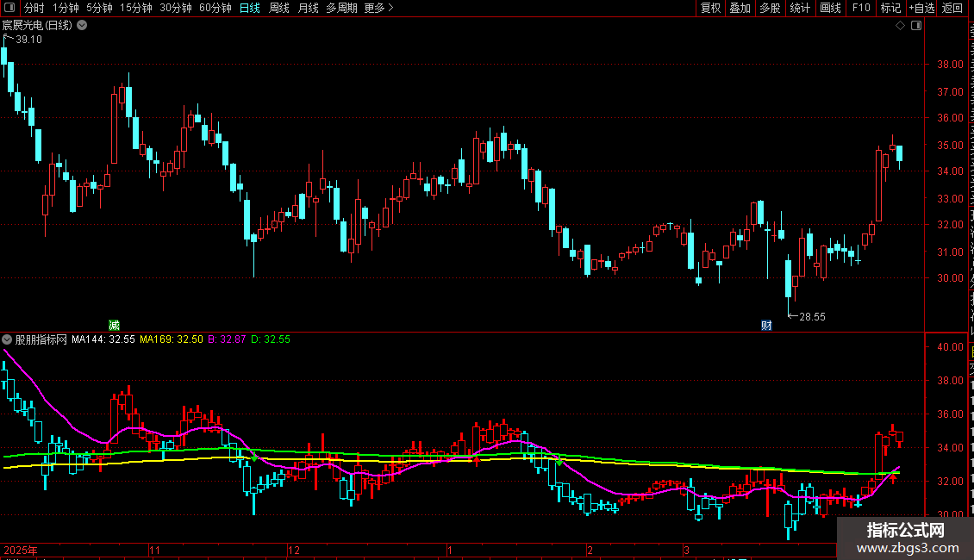The image size is (974, 560).
Task: Toggle the left sidebar panel icon
Action: 9,8
